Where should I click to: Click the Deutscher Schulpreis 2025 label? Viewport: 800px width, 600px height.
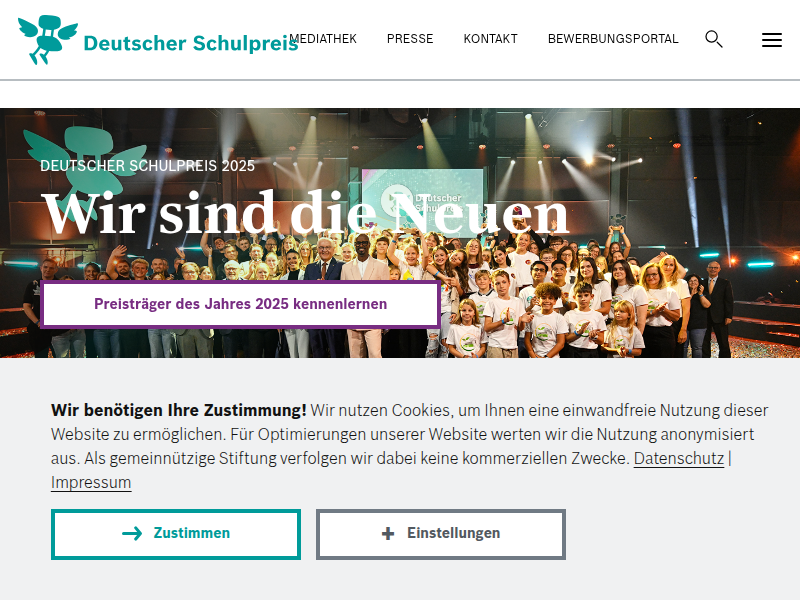[147, 166]
